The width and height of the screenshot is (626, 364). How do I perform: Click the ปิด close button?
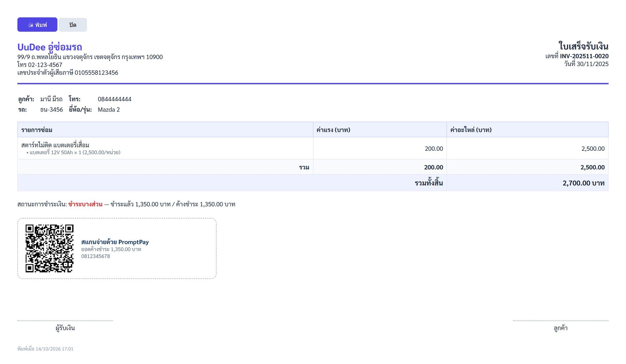(73, 25)
